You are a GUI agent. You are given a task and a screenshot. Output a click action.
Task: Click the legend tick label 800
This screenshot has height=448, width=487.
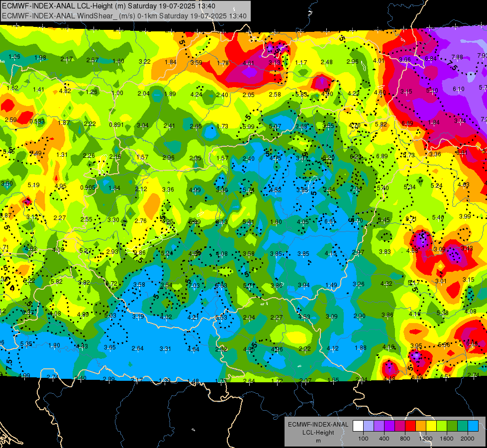point(405,439)
